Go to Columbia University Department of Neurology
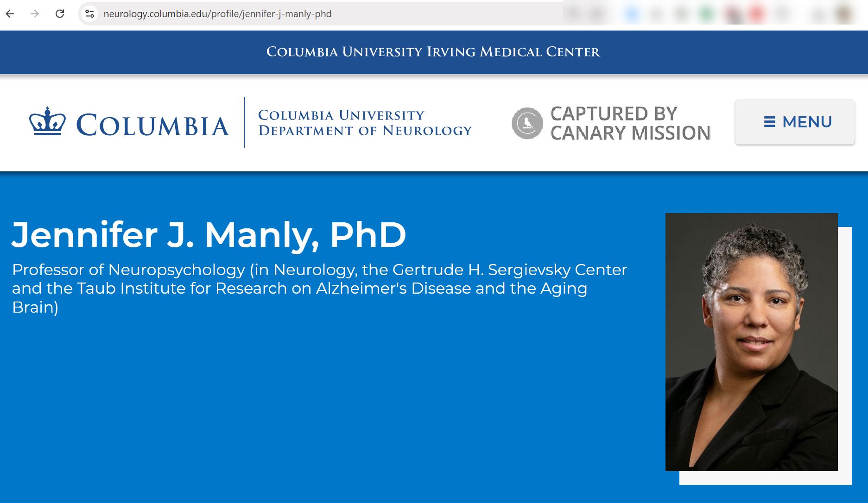This screenshot has height=503, width=868. (x=365, y=123)
